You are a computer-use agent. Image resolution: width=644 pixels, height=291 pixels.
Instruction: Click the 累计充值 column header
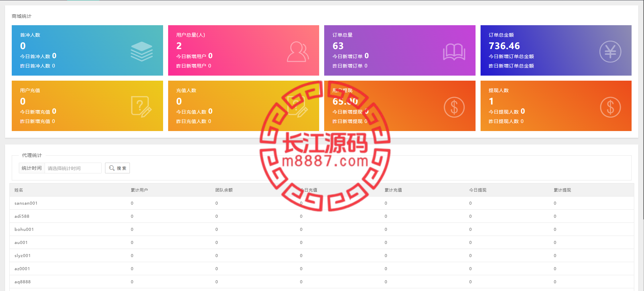393,190
